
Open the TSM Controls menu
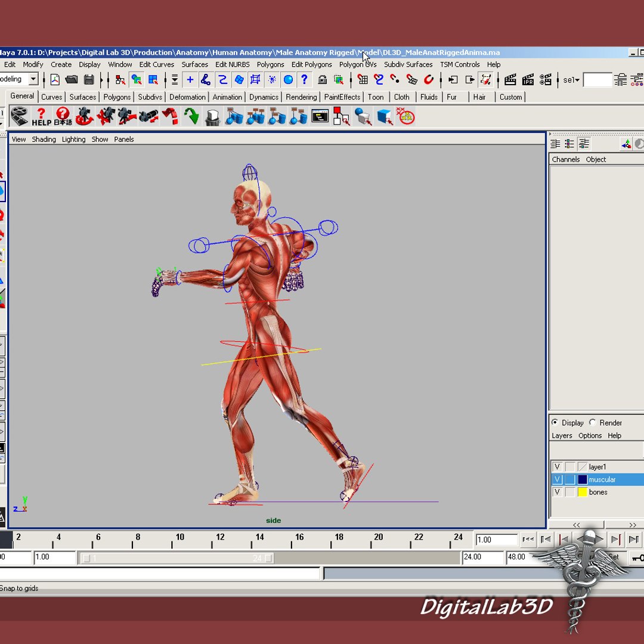(x=460, y=64)
